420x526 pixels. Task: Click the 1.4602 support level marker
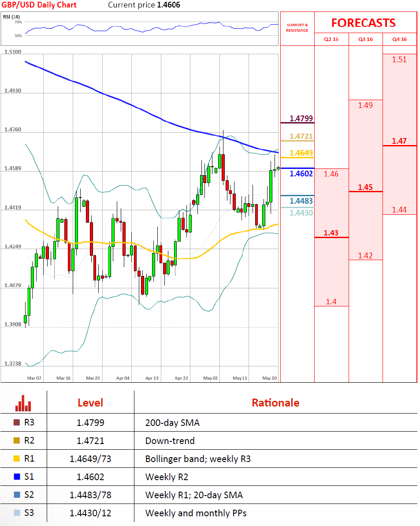coord(301,173)
